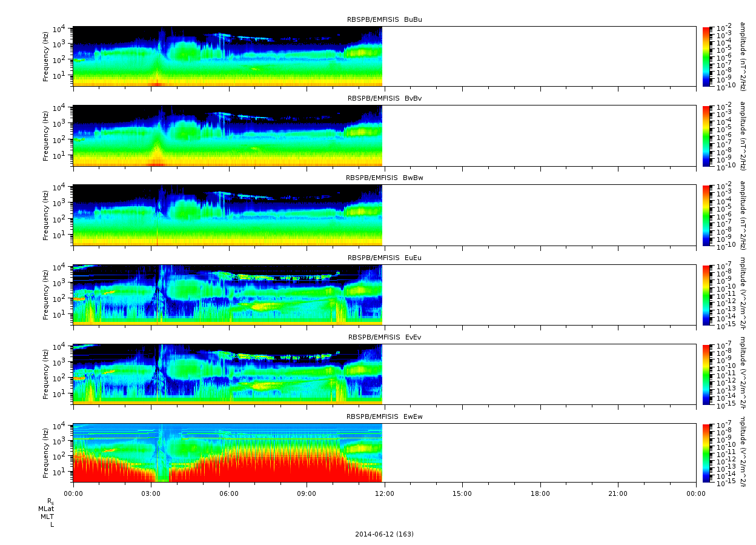Click the 'MLat' ephemeris label
This screenshot has width=756, height=545.
point(46,509)
